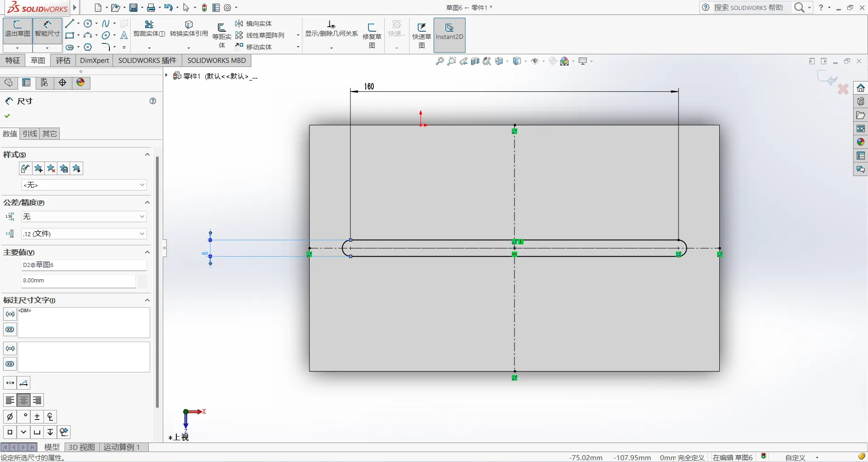This screenshot has width=868, height=462.
Task: Insert the plus/minus symbol button
Action: 37,417
